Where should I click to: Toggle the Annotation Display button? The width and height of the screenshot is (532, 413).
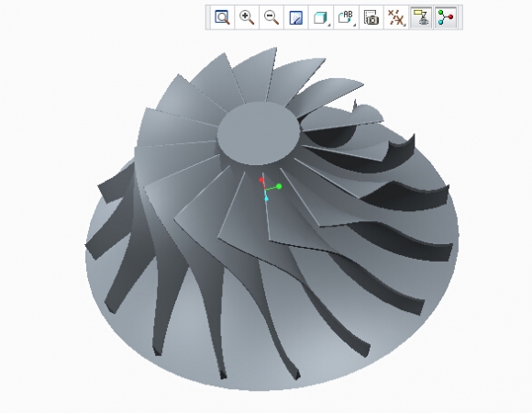[421, 17]
